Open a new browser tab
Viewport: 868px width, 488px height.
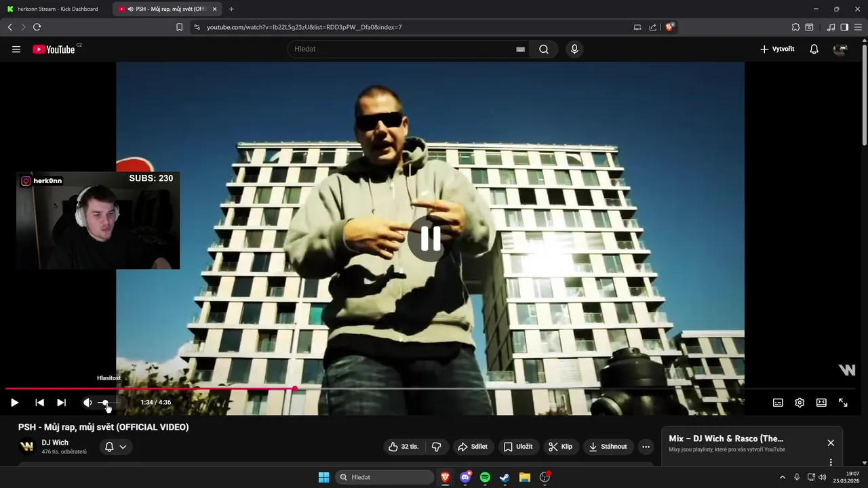click(x=231, y=9)
